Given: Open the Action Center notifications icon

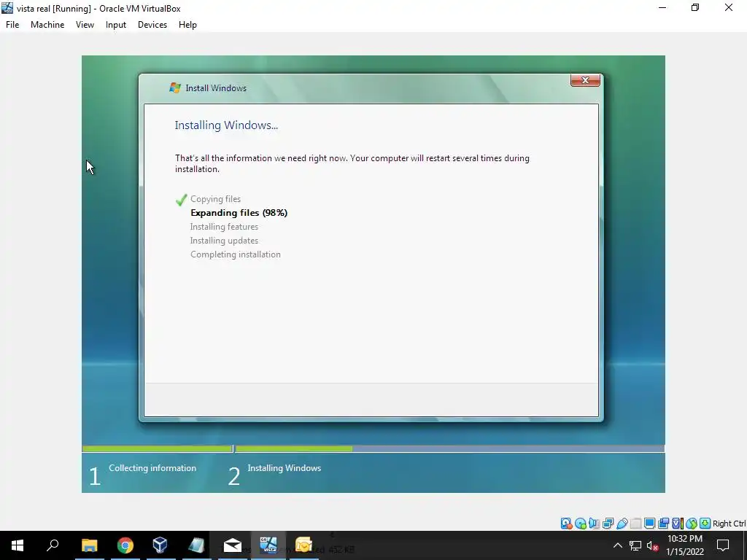Looking at the screenshot, I should pos(723,545).
